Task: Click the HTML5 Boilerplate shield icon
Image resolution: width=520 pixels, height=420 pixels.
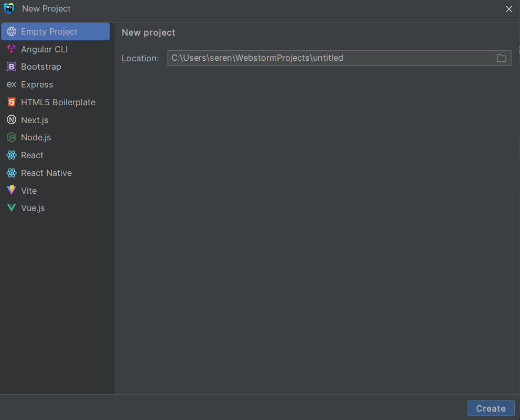Action: click(12, 102)
